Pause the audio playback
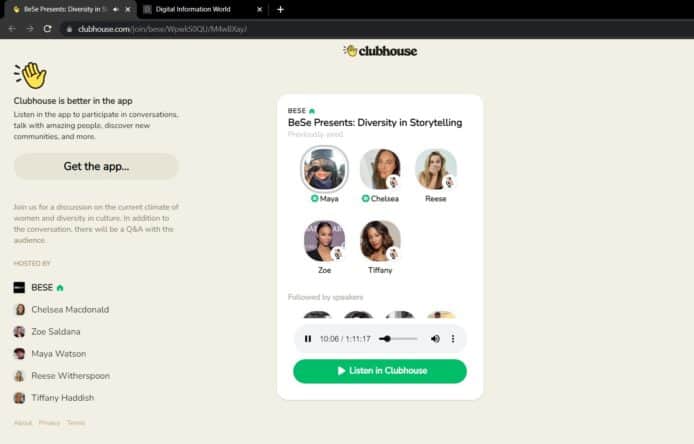This screenshot has height=444, width=694. pos(308,339)
